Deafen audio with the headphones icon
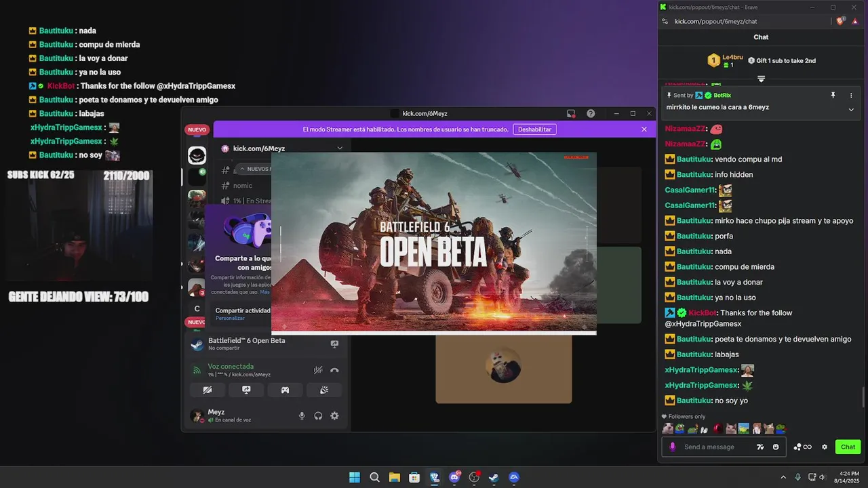Image resolution: width=868 pixels, height=488 pixels. [318, 415]
